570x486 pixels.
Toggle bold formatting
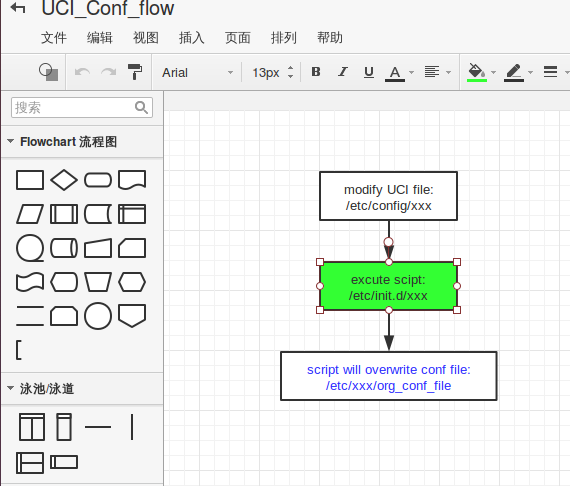point(316,72)
